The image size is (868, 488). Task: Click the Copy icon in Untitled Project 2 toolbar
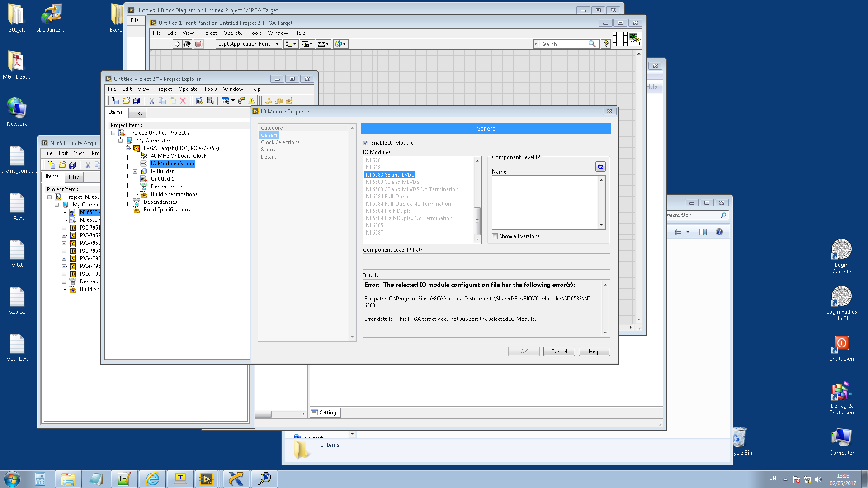(162, 101)
